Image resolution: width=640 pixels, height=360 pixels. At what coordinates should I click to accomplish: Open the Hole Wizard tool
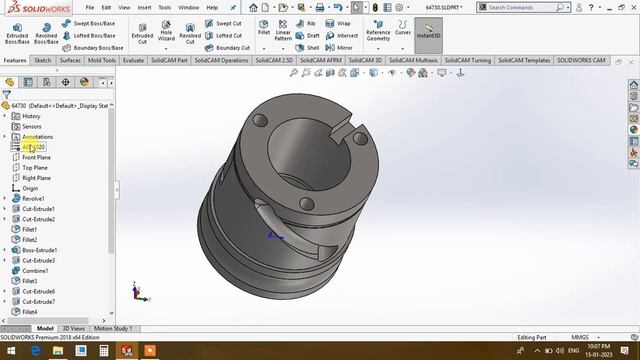166,31
